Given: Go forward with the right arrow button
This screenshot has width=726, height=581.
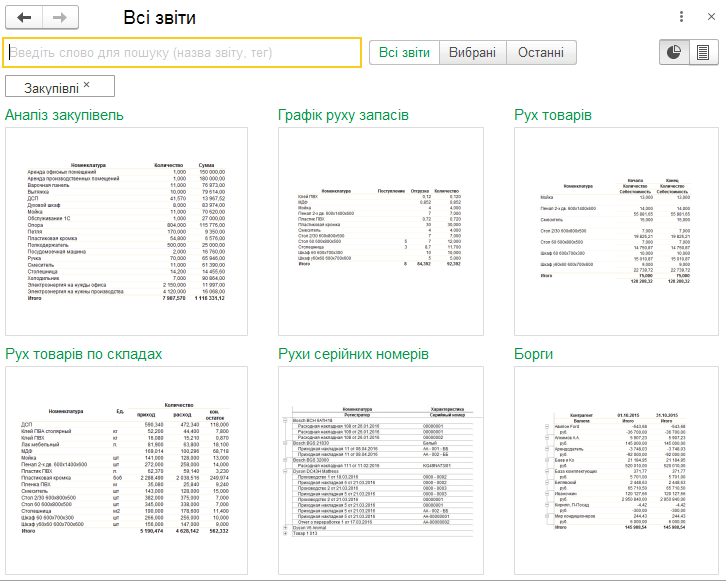Looking at the screenshot, I should pos(60,18).
